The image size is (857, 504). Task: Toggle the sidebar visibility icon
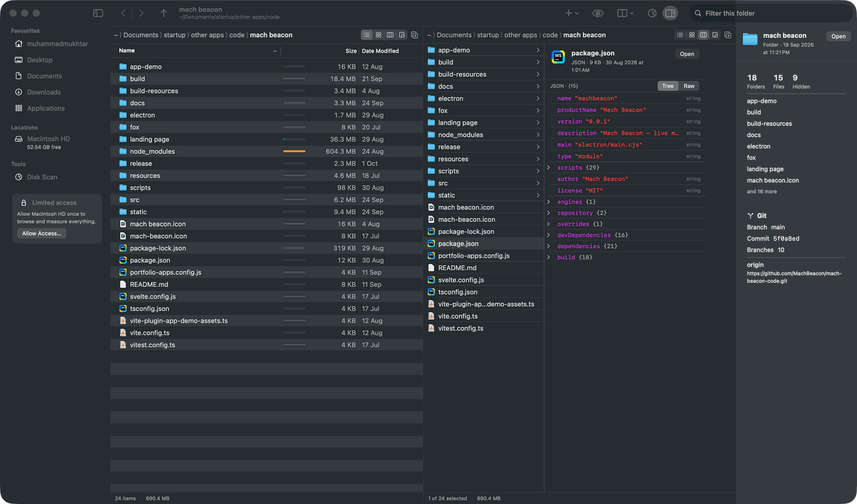98,13
